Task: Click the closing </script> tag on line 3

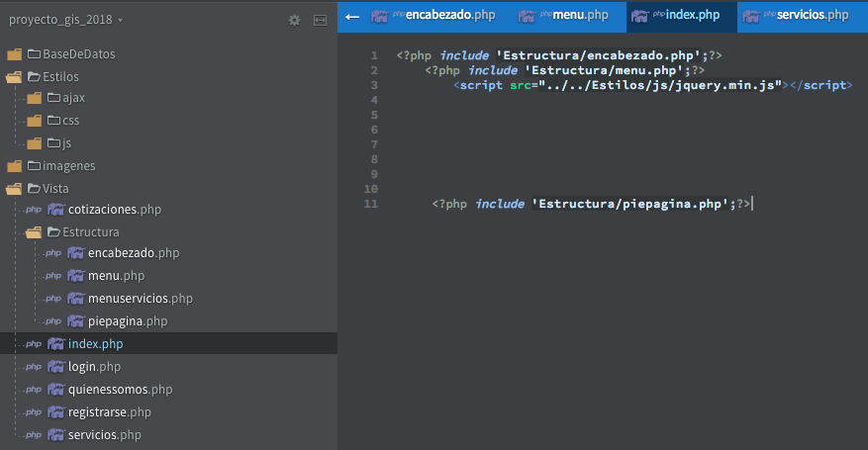Action: pyautogui.click(x=821, y=85)
